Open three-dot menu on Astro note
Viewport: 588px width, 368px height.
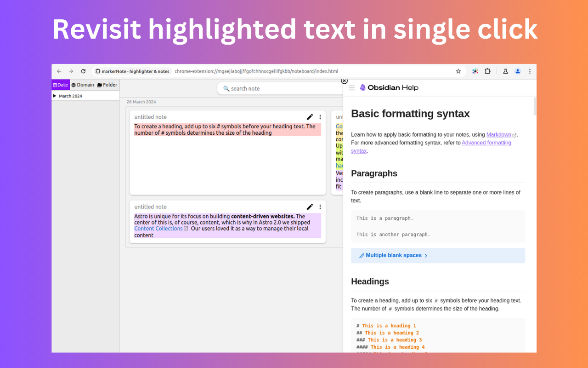click(x=320, y=207)
